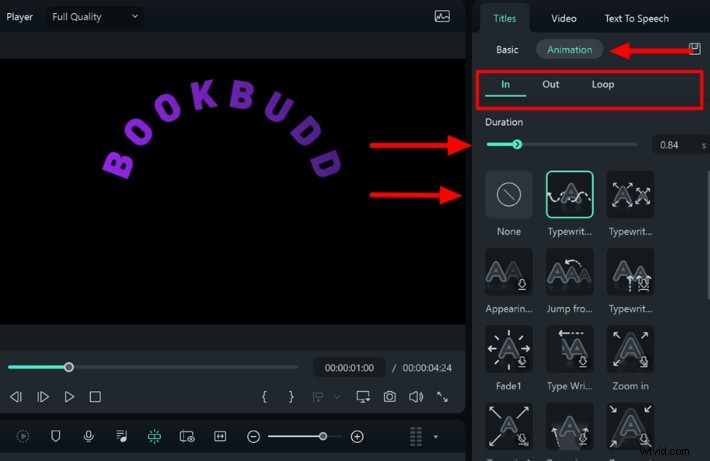This screenshot has width=710, height=461.
Task: Switch to the Text To Speech tab
Action: [636, 18]
